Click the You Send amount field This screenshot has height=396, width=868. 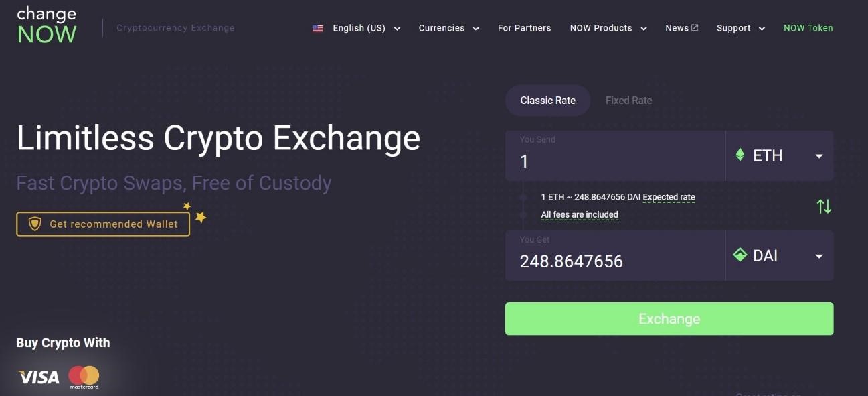tap(615, 155)
